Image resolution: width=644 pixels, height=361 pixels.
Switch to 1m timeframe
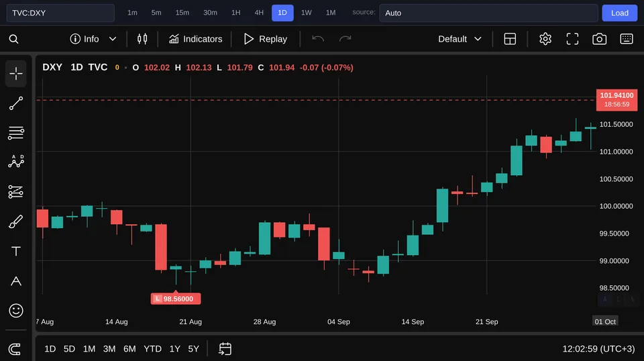[x=132, y=13]
